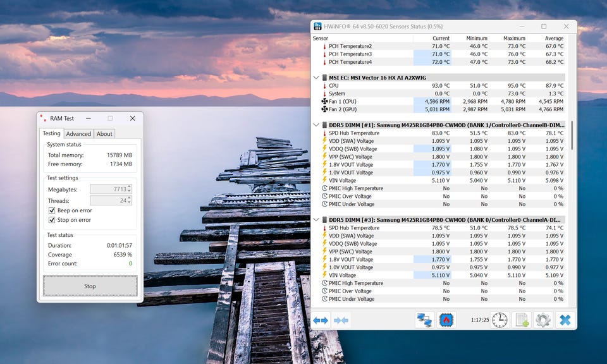Click the HWiNFO vertical scrollbar thumb
607x364 pixels.
pos(572,135)
